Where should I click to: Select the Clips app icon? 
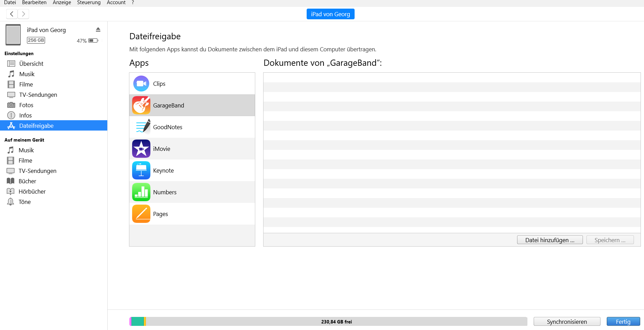click(141, 84)
